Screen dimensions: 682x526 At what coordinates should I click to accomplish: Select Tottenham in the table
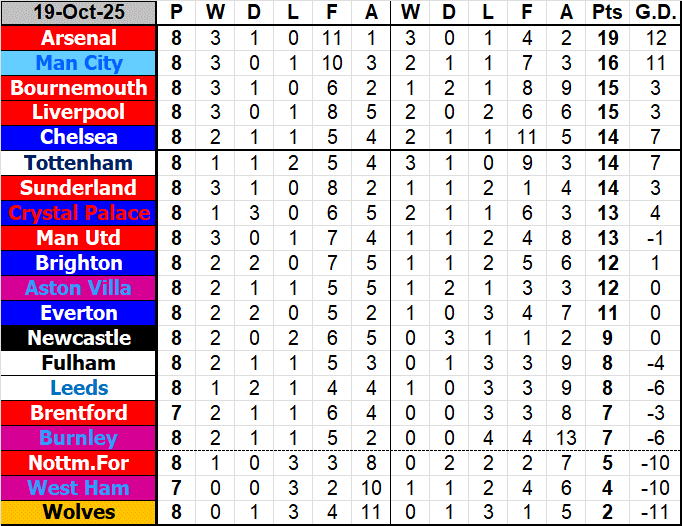(79, 163)
